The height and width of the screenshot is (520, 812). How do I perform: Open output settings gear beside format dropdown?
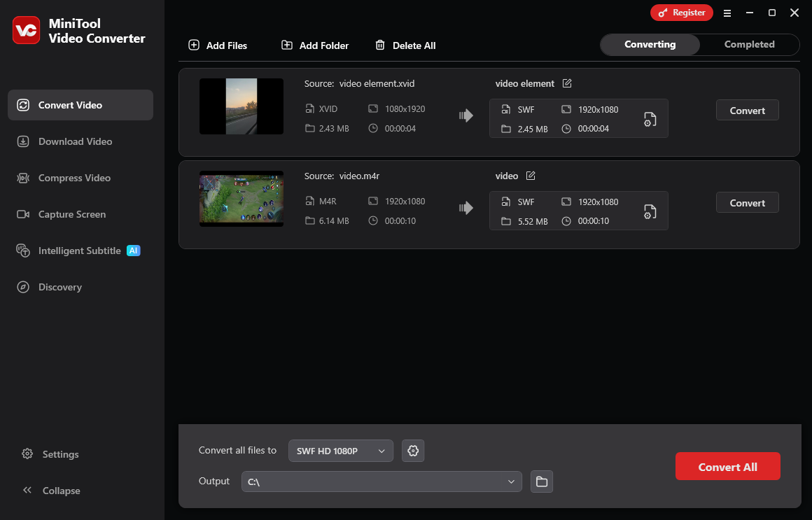(x=413, y=451)
